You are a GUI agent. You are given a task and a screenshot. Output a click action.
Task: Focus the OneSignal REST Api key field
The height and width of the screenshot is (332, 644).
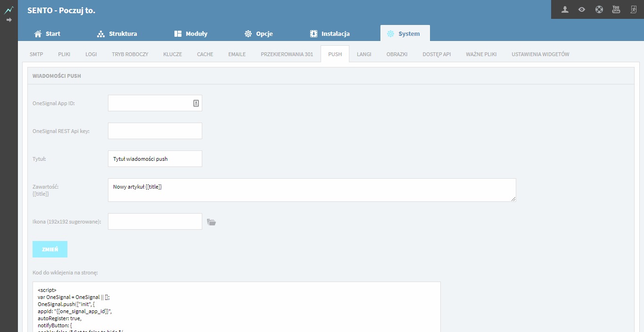[x=155, y=131]
